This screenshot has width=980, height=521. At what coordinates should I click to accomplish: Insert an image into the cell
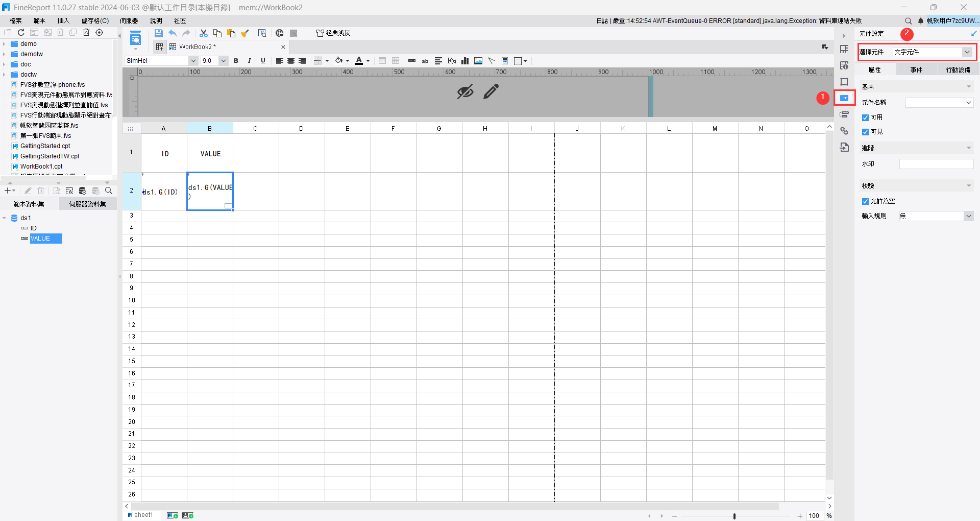pyautogui.click(x=478, y=61)
